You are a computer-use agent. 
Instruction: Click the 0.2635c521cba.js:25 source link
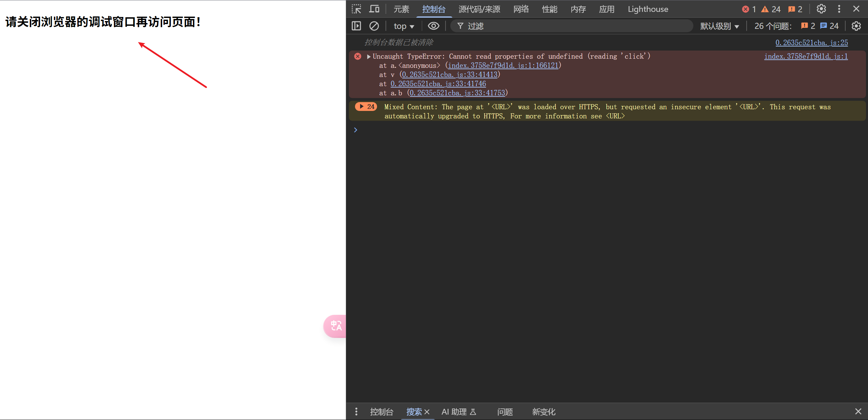pos(811,43)
